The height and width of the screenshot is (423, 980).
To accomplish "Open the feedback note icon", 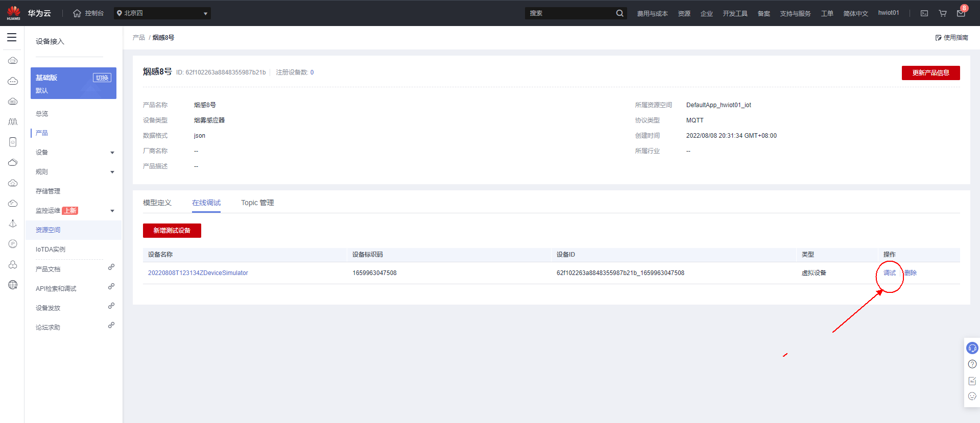I will pos(972,381).
